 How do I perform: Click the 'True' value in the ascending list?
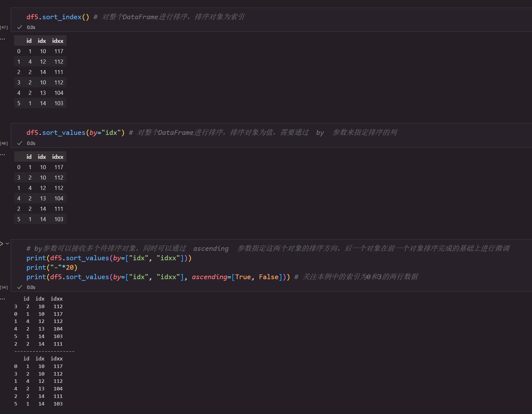pos(243,277)
